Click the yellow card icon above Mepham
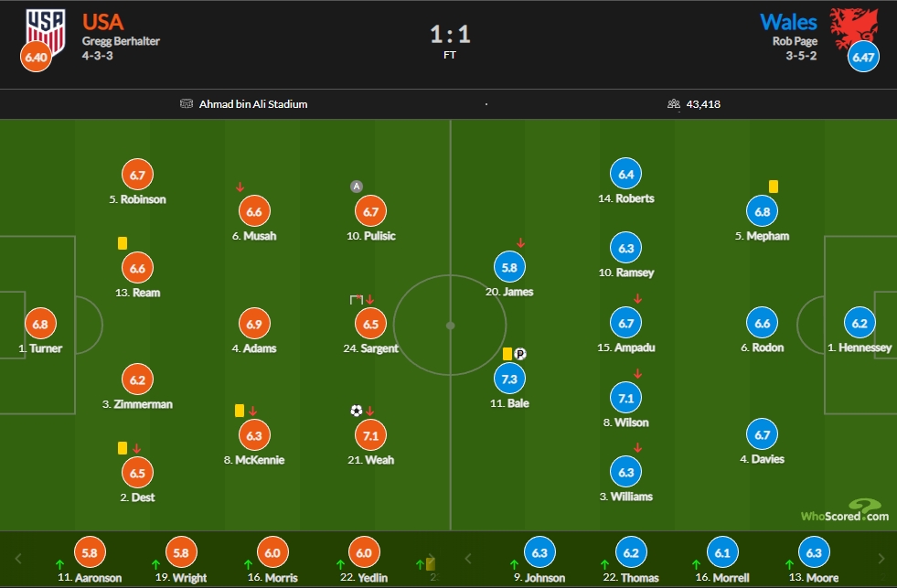897x588 pixels. (774, 187)
